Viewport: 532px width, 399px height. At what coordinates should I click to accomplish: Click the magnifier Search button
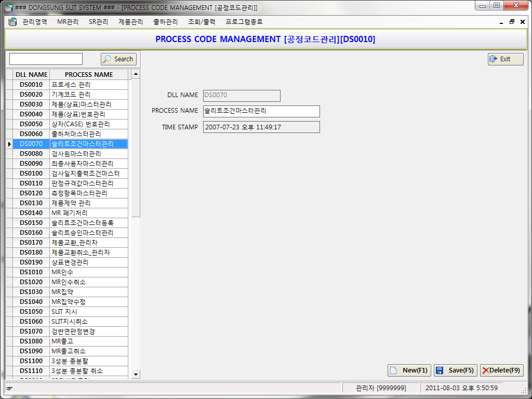[119, 59]
